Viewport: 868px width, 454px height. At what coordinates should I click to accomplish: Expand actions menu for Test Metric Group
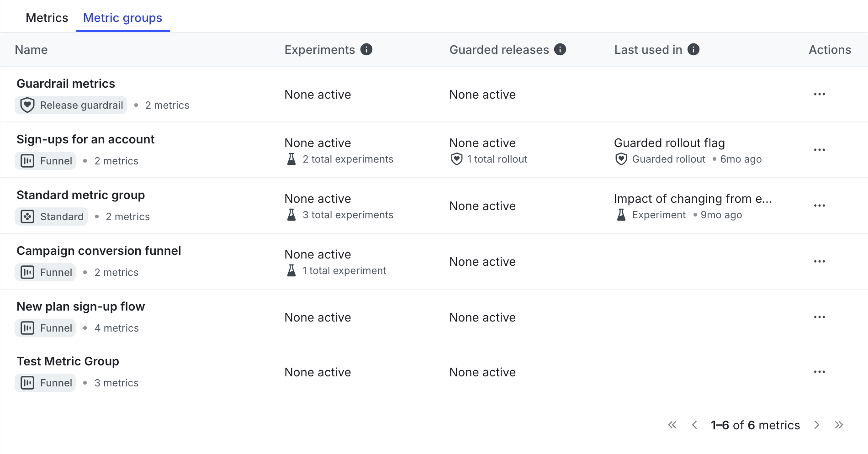820,372
